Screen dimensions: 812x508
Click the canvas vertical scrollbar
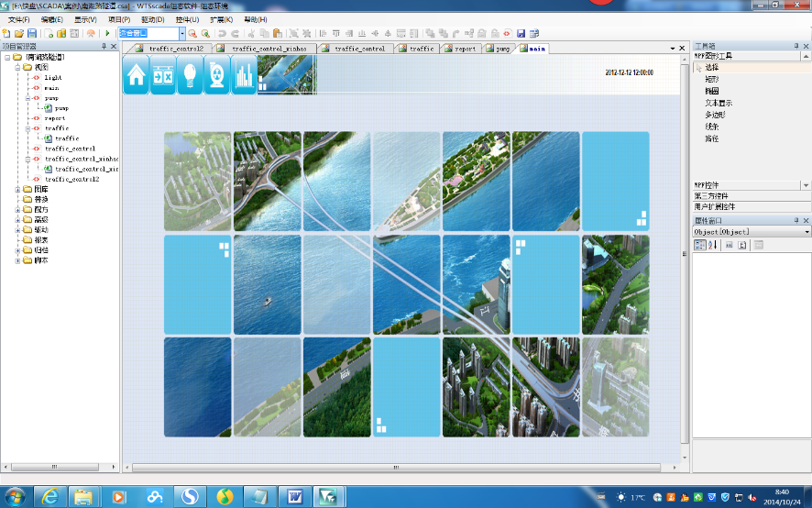(685, 254)
